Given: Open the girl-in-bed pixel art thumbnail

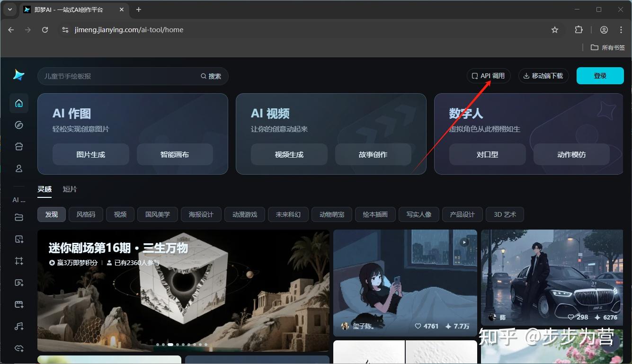Looking at the screenshot, I should click(405, 283).
